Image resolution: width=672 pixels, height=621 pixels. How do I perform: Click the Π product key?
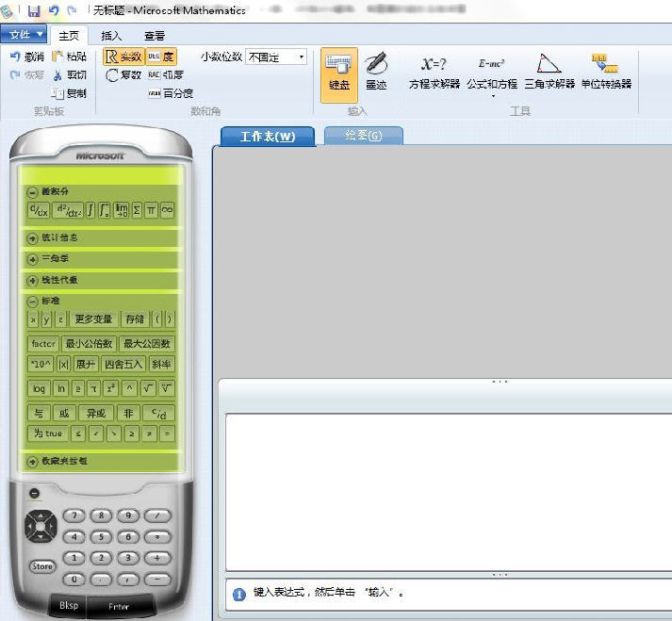[x=151, y=210]
